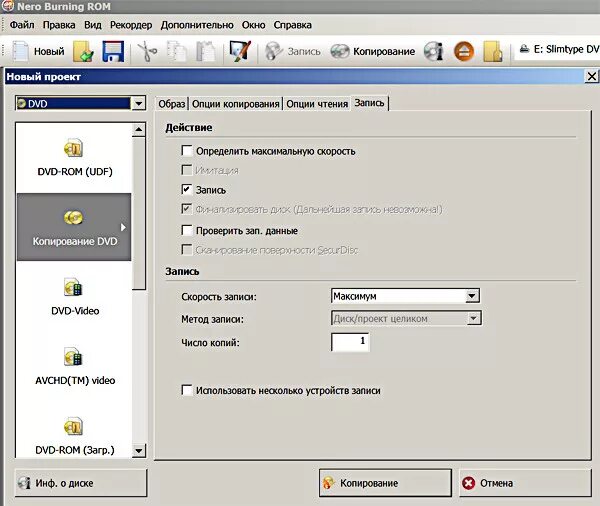Open the Дополнительно menu
Image resolution: width=600 pixels, height=506 pixels.
[197, 25]
